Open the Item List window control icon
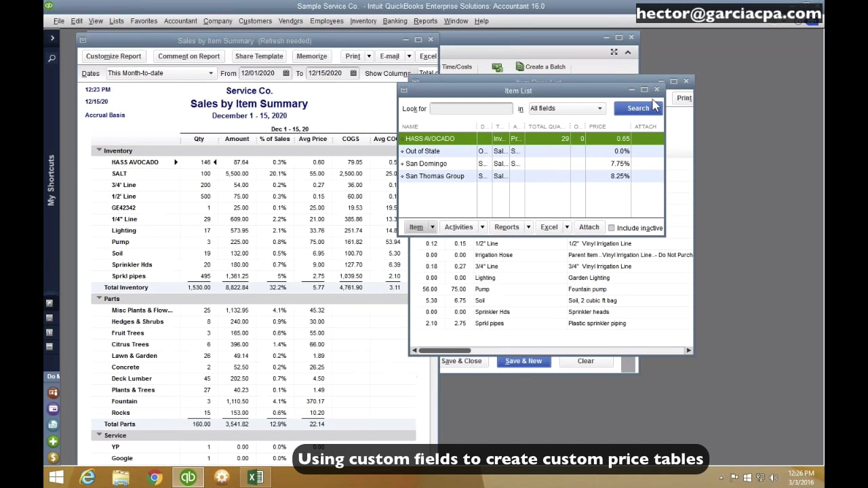868x488 pixels. (x=404, y=90)
